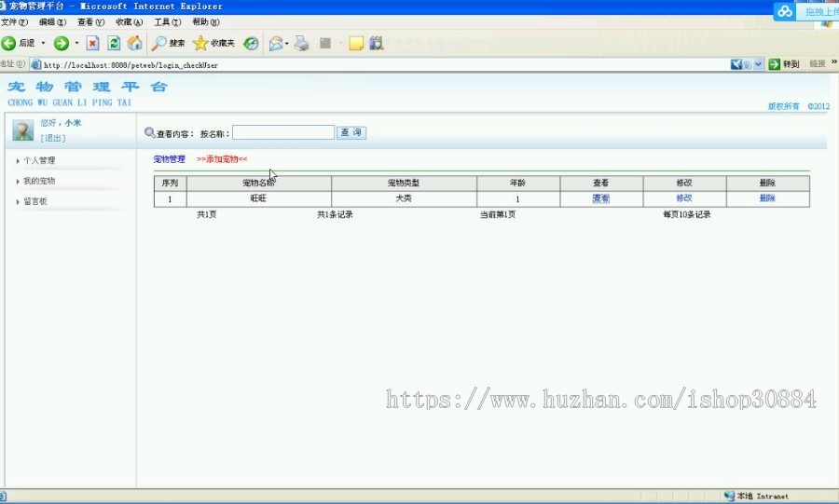Open the 编辑(E) menu
Viewport: 839px width, 504px height.
point(52,22)
